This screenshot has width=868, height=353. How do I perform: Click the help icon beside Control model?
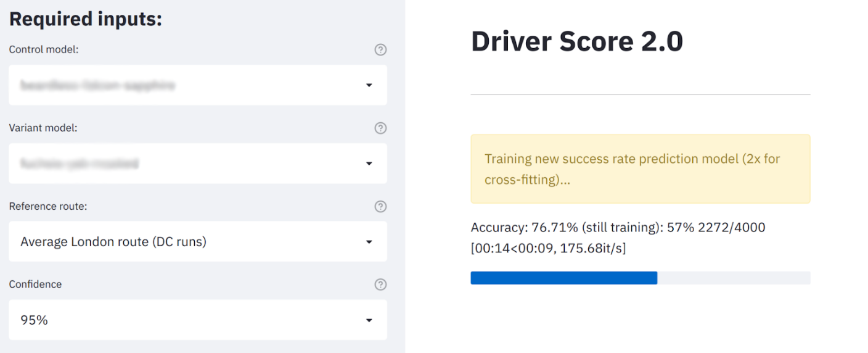pos(380,50)
